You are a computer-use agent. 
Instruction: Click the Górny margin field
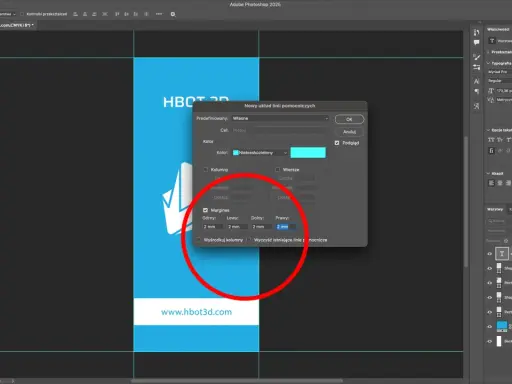tap(212, 227)
